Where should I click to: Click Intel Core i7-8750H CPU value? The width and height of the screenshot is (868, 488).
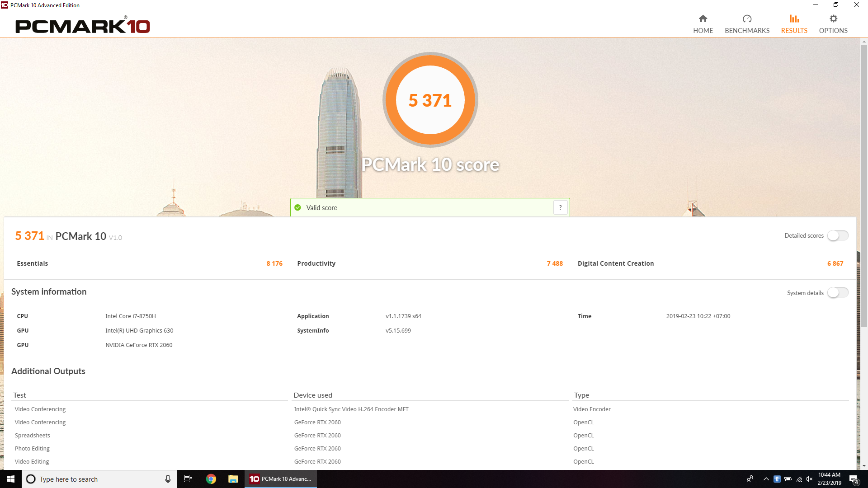(x=131, y=316)
